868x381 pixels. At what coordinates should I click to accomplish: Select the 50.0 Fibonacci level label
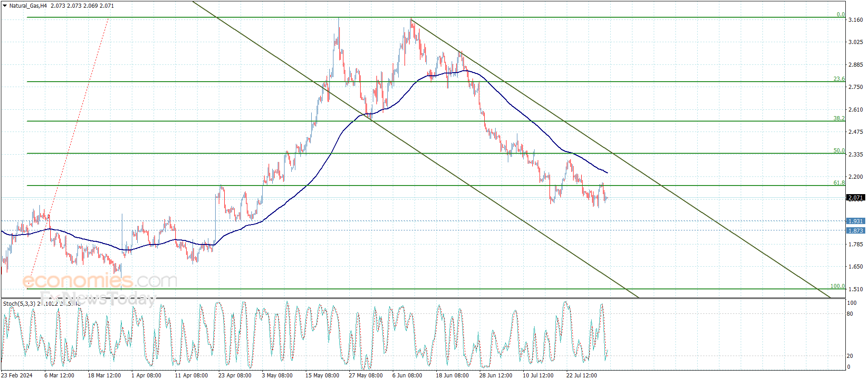[839, 151]
